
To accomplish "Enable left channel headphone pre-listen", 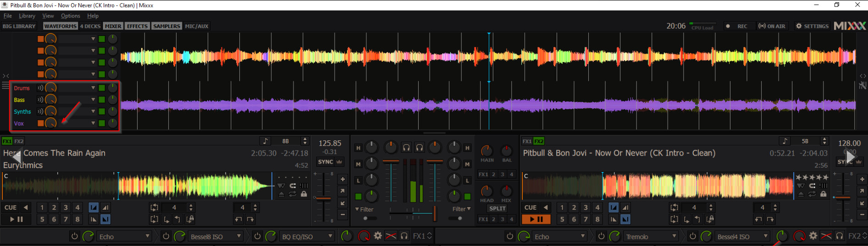I will point(406,147).
